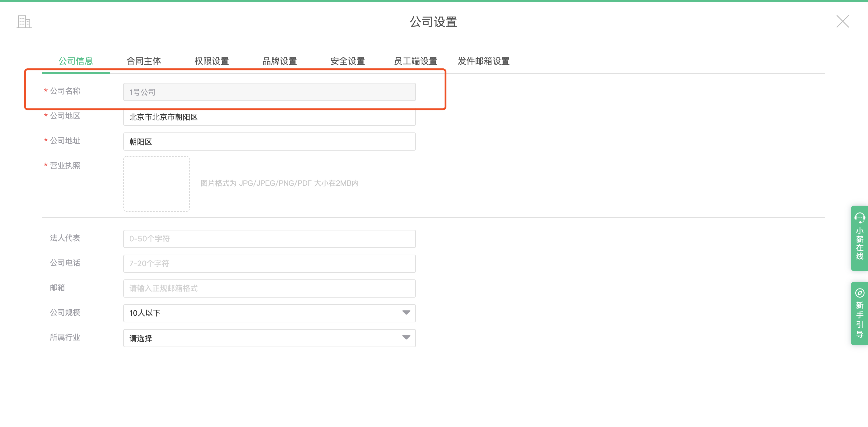Image resolution: width=868 pixels, height=427 pixels.
Task: Click the 公司地区 field 北京市北京市朝阳区
Action: pos(270,117)
